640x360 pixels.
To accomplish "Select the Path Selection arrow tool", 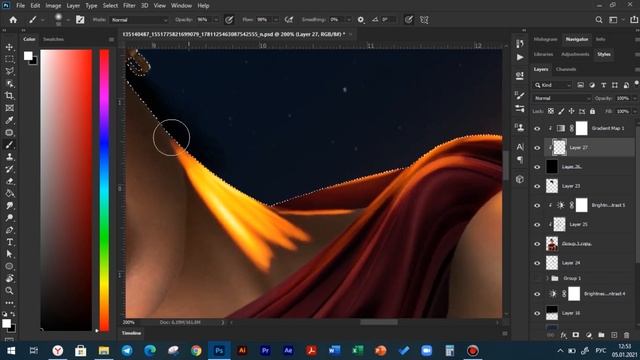I will click(x=9, y=254).
